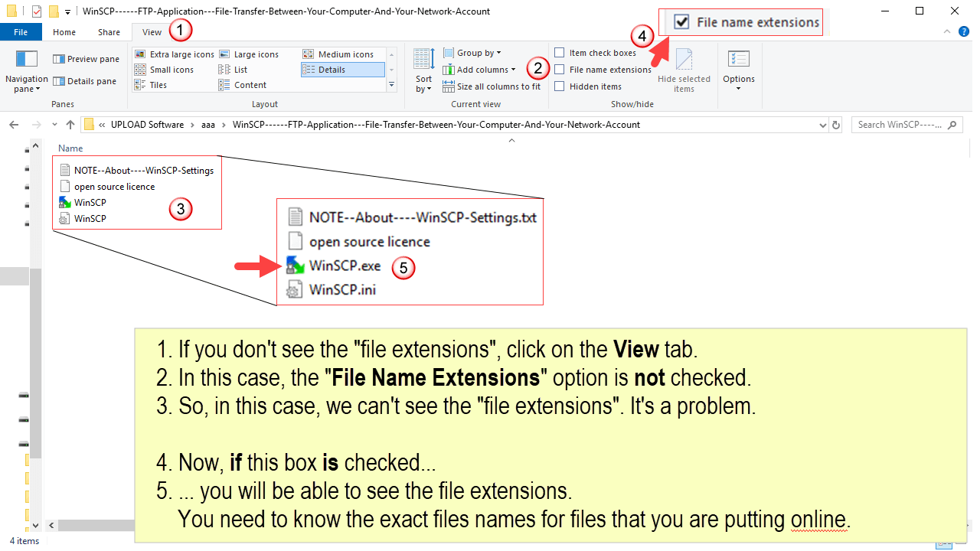This screenshot has height=551, width=980.
Task: Select WinSCP settings file with gear icon
Action: pos(83,219)
